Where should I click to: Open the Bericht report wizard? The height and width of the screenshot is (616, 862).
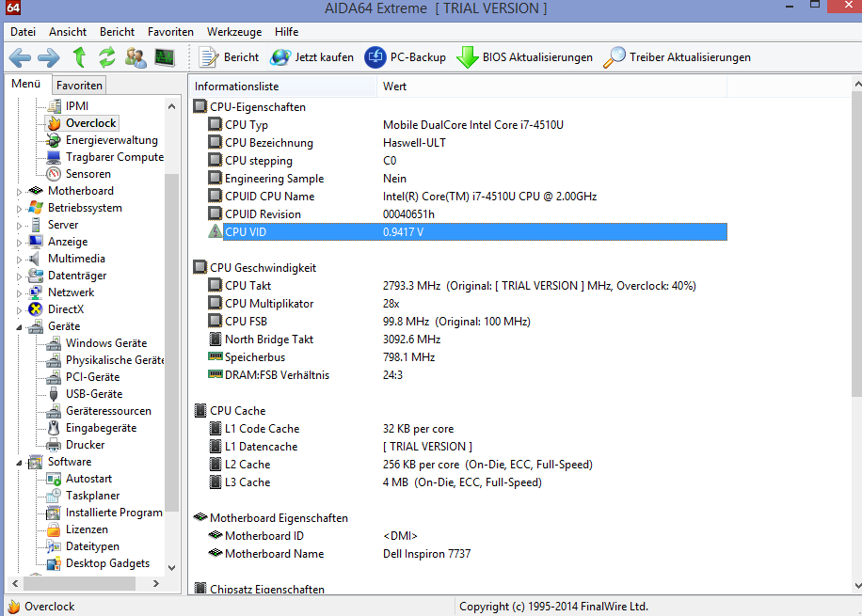[230, 57]
